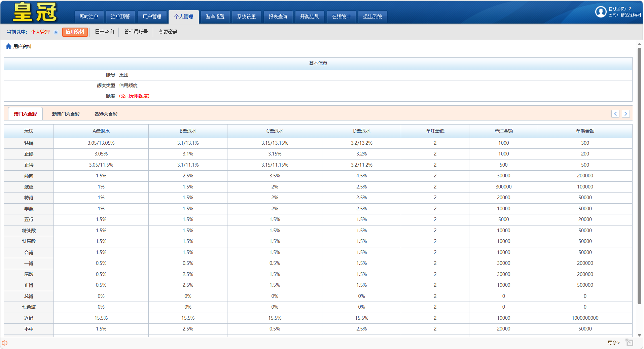644x349 pixels.
Task: Open the 更多> link at bottom
Action: click(613, 343)
